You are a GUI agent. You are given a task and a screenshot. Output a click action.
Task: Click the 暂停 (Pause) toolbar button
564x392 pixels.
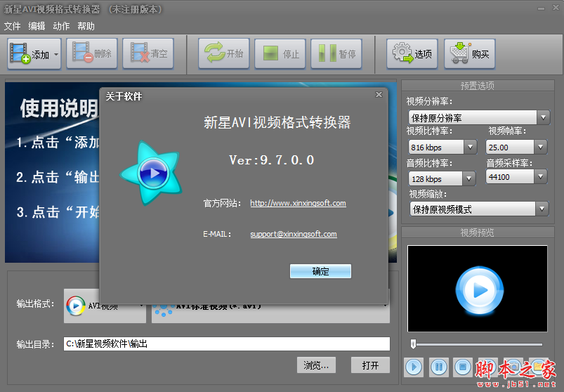coord(336,53)
